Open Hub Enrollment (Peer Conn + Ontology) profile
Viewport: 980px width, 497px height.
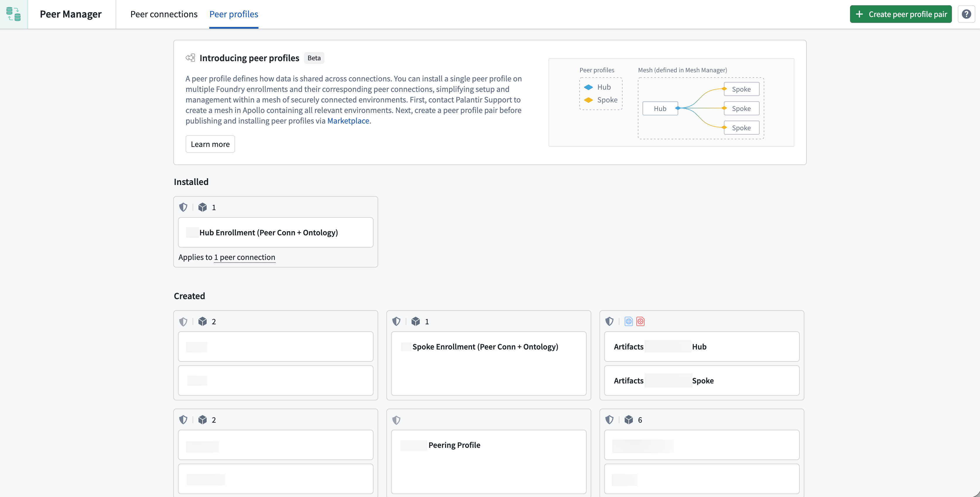[x=275, y=232]
